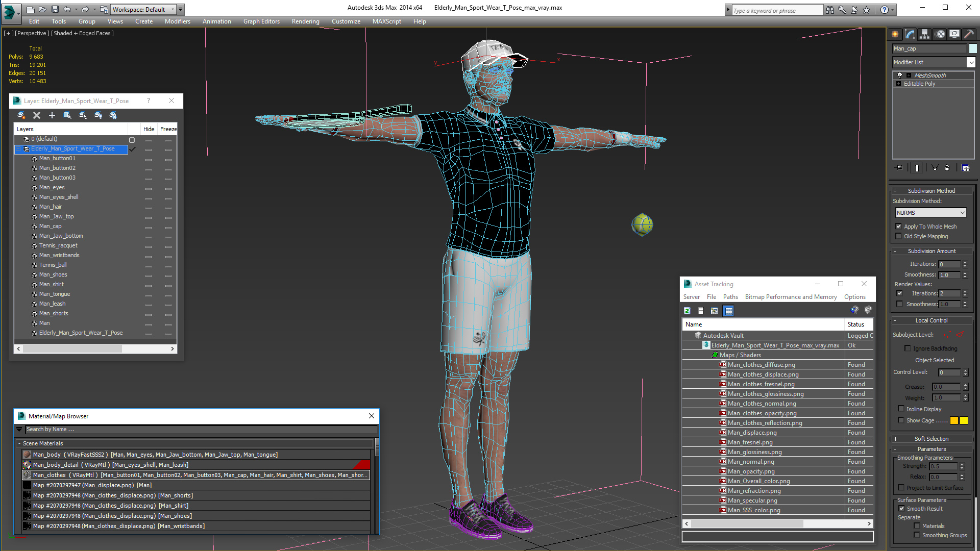The width and height of the screenshot is (980, 551).
Task: Click Delete layer X icon in Layer dialog
Action: pyautogui.click(x=37, y=115)
